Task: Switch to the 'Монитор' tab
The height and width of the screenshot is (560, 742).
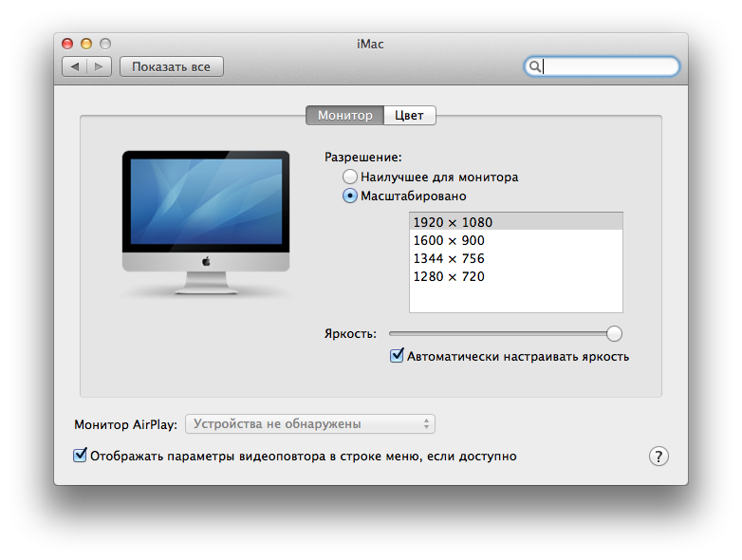Action: tap(345, 116)
